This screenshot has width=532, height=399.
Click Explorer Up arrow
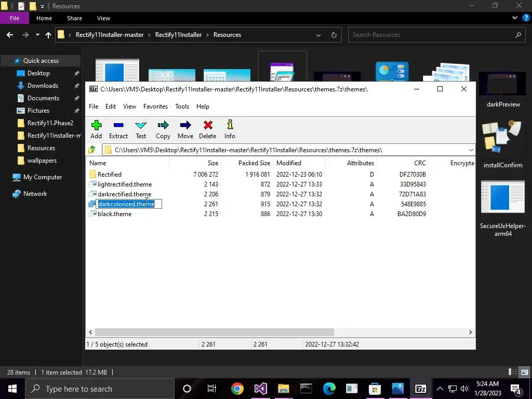pyautogui.click(x=48, y=35)
